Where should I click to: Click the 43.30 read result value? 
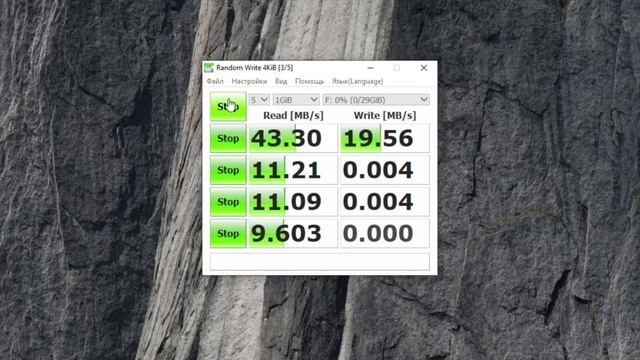click(293, 138)
